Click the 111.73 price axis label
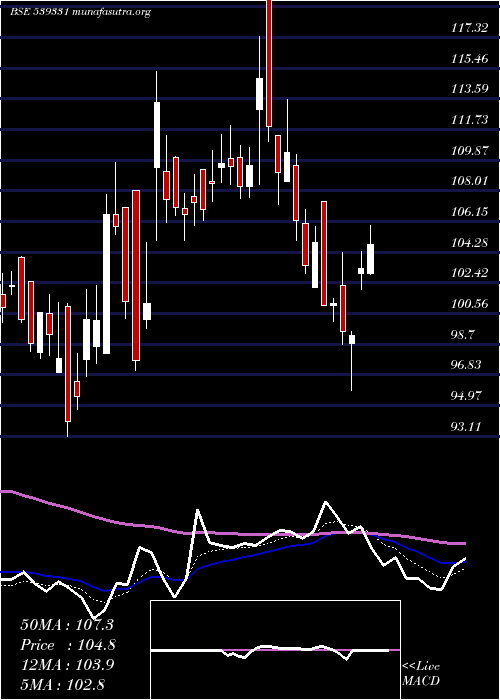500x700 pixels. (469, 120)
